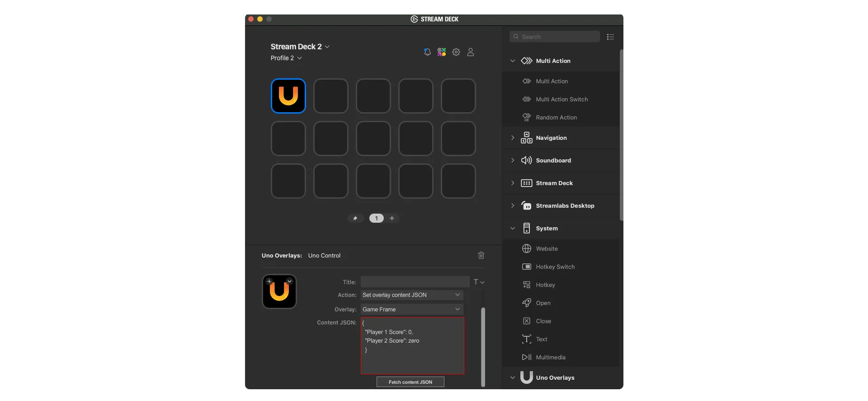Open the Overlay dropdown 'Game Frame'
868x401 pixels.
click(412, 309)
